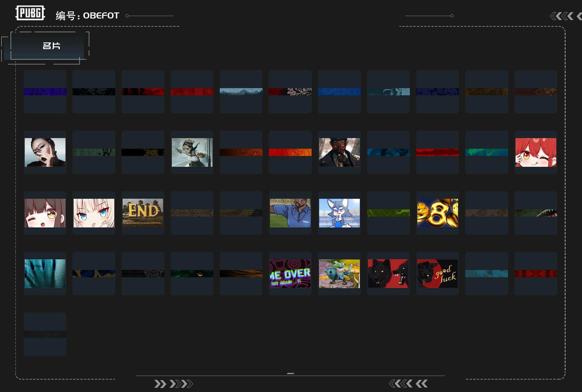582x392 pixels.
Task: Click the bottom-right left-pointing chevron arrows
Action: click(408, 384)
